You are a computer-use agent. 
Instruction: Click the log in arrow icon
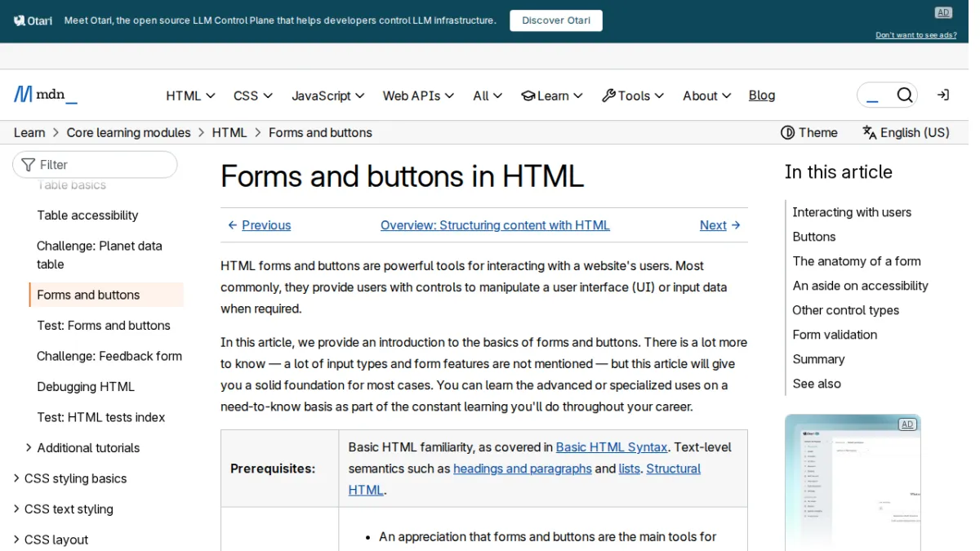click(x=943, y=95)
